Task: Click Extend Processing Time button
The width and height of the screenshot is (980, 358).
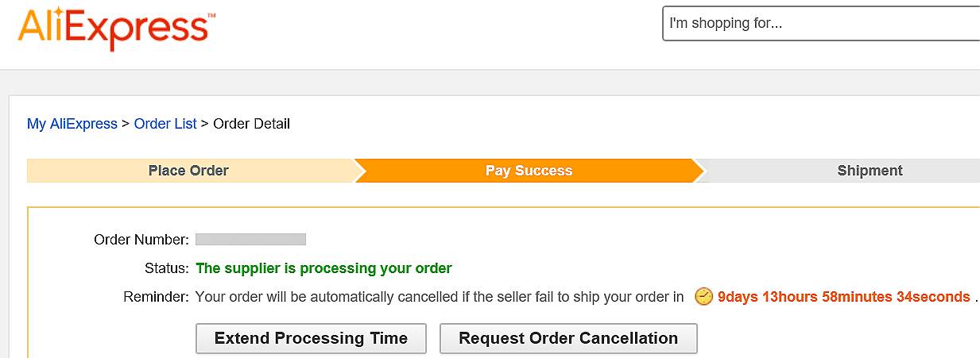Action: click(x=311, y=338)
